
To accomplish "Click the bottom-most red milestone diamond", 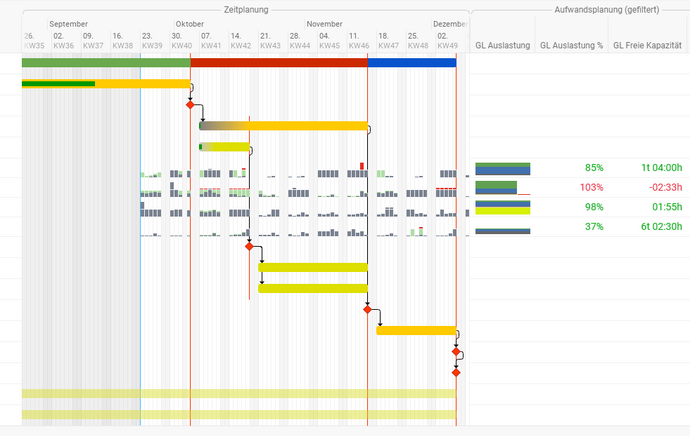I will tap(456, 372).
